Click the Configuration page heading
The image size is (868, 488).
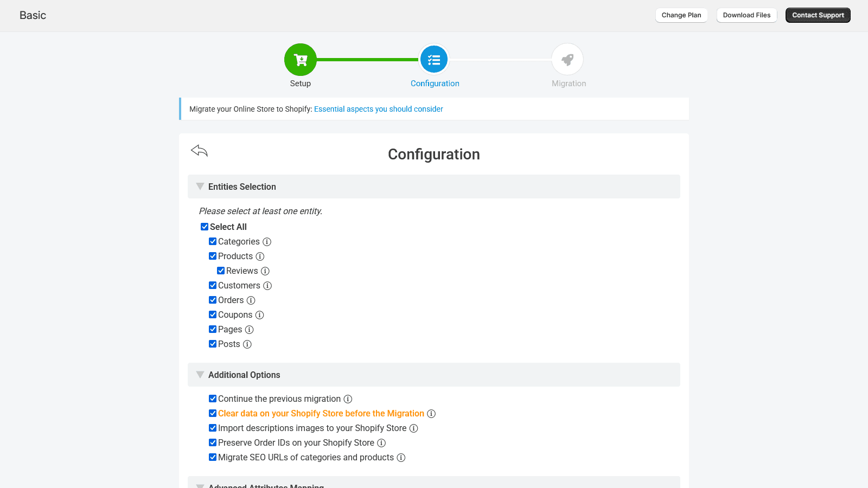click(434, 155)
